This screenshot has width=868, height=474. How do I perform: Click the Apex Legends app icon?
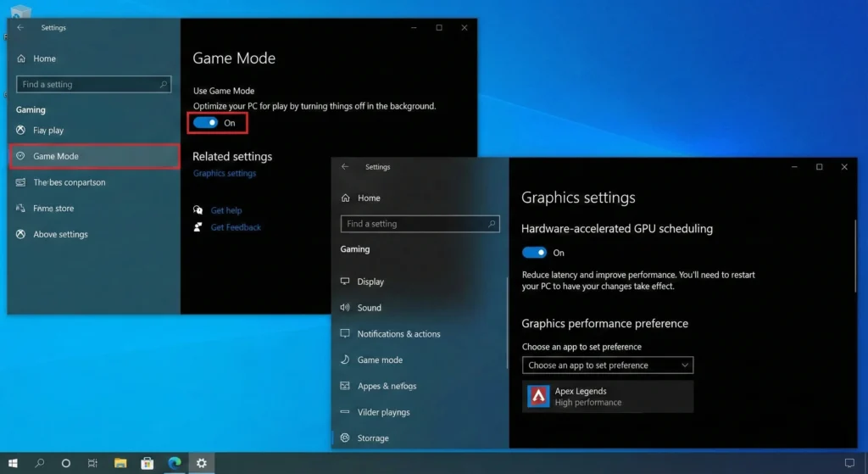[x=538, y=396]
